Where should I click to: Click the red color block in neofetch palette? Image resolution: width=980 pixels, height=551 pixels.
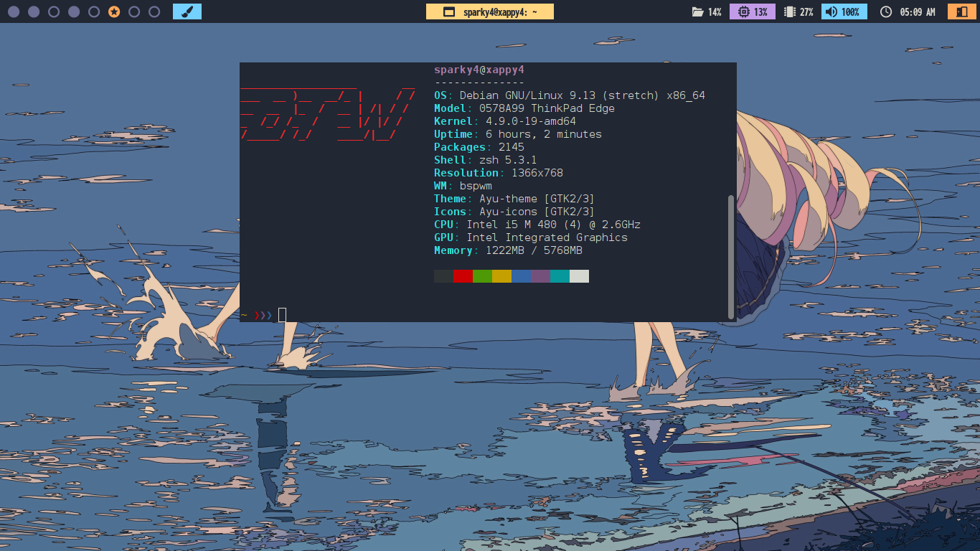point(463,276)
